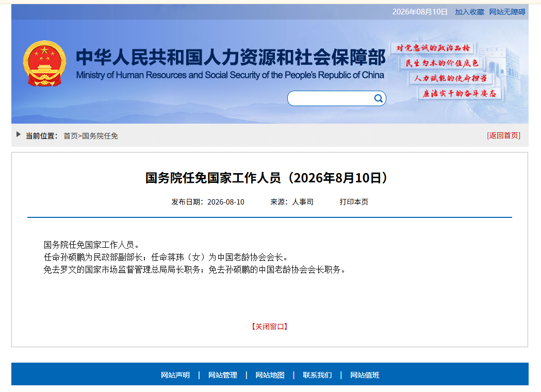Click 【关闭窗口】 link
Screen dimensions: 541x392
tap(269, 327)
